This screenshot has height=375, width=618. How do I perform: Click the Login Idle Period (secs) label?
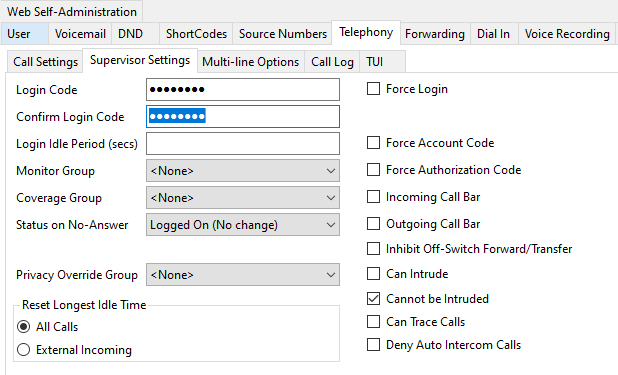(x=77, y=144)
